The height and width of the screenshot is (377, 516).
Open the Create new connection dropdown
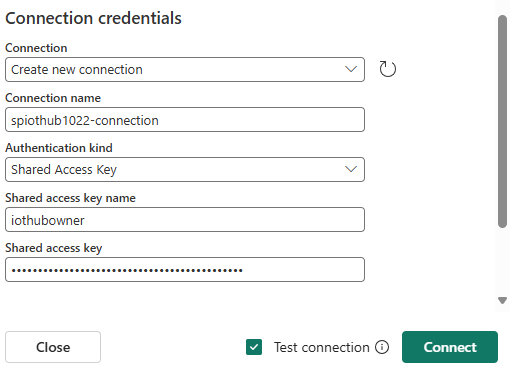[185, 69]
